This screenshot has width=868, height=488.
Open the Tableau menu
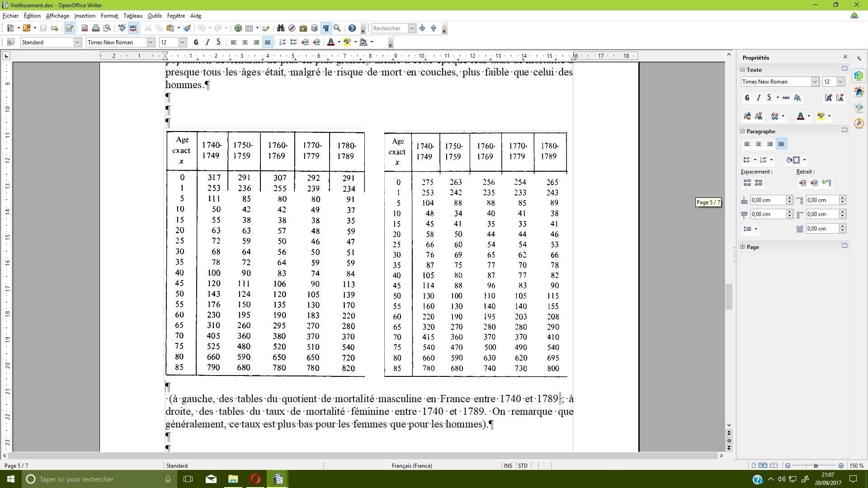click(x=132, y=16)
